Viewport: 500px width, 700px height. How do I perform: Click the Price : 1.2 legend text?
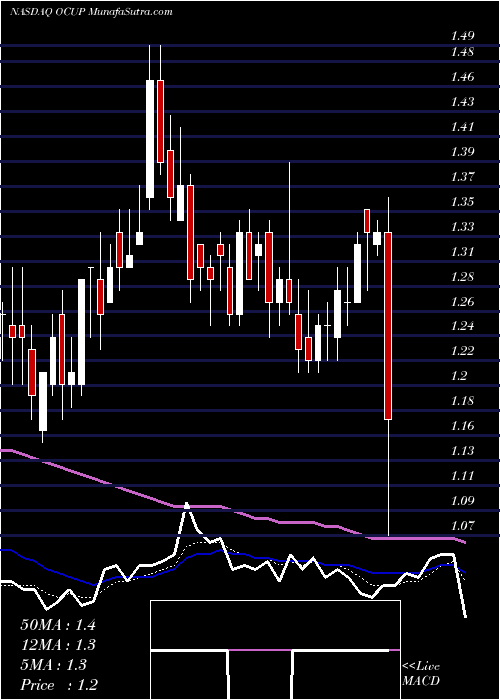(59, 685)
